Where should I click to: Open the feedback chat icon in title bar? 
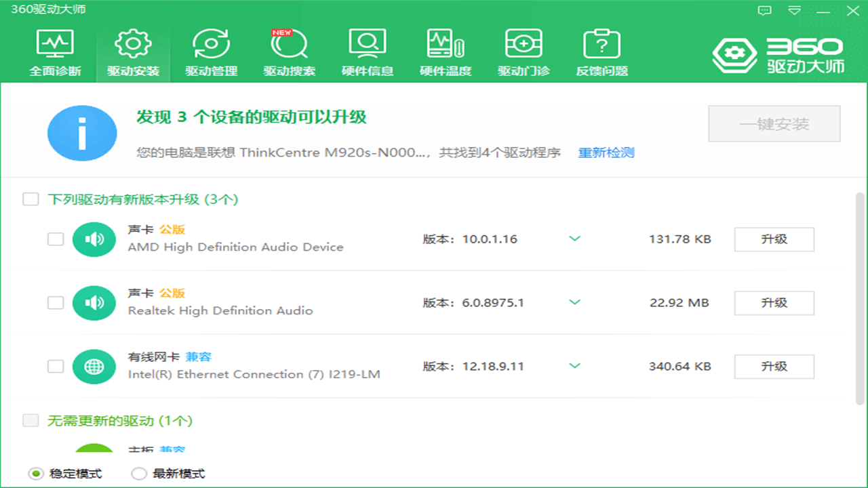click(765, 10)
